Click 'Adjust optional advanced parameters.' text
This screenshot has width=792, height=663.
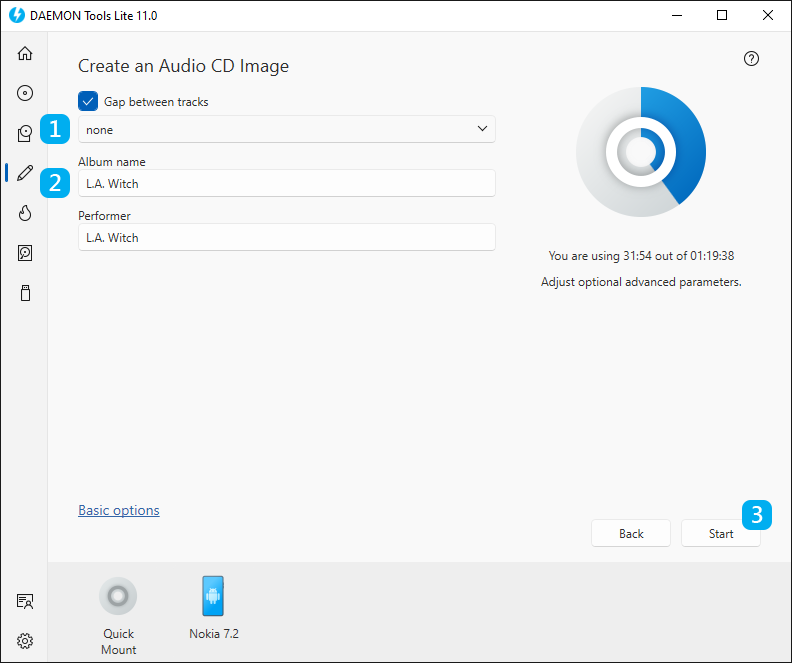641,282
